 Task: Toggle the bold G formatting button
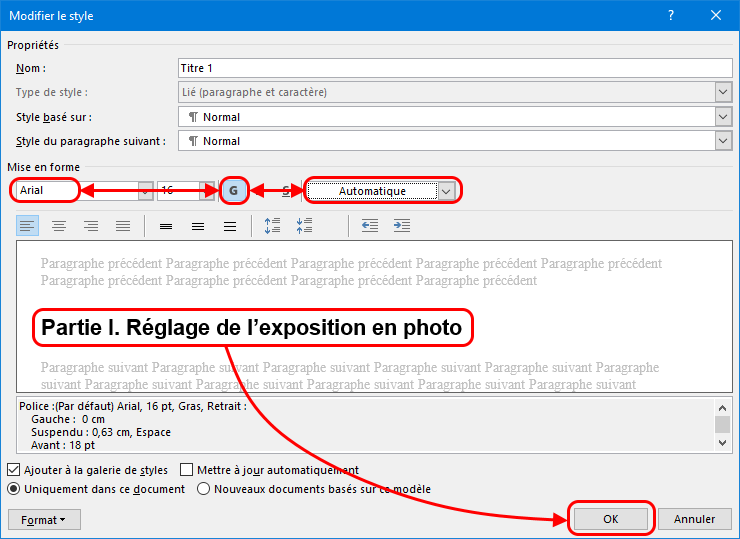click(x=234, y=190)
